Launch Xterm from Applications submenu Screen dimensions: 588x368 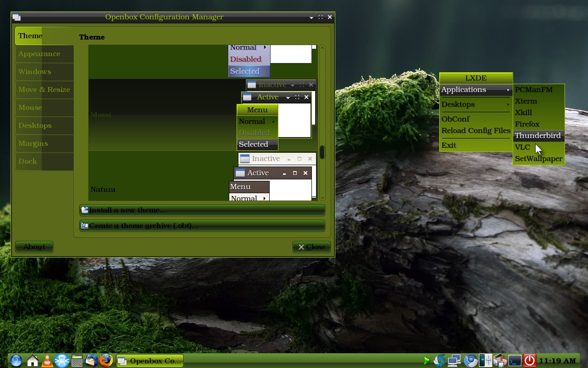click(538, 101)
